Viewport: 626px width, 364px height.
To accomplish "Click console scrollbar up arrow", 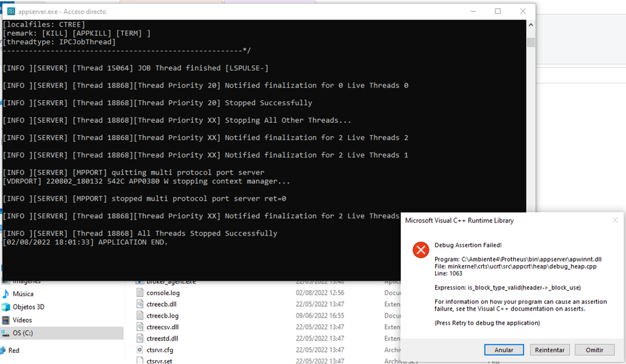I will [531, 25].
